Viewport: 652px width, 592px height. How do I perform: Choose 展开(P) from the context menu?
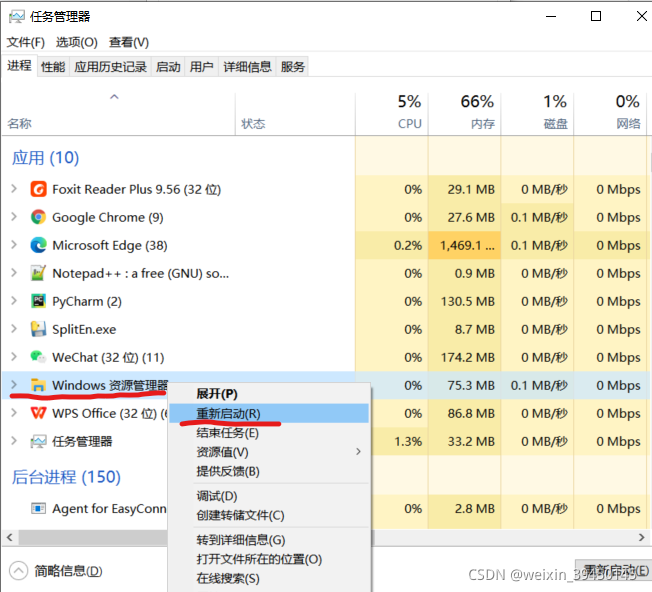click(269, 394)
